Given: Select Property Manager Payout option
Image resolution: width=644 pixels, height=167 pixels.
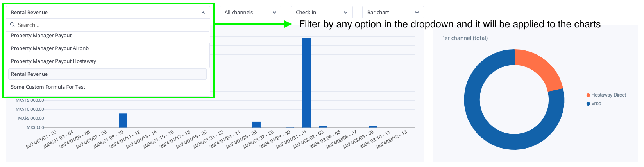Looking at the screenshot, I should (x=41, y=36).
